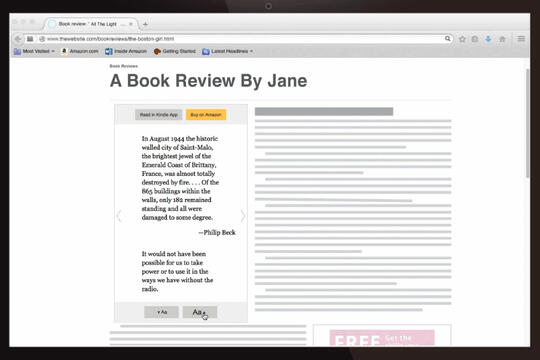Open a new tab with plus button
Viewport: 540px width, 360px height.
145,24
